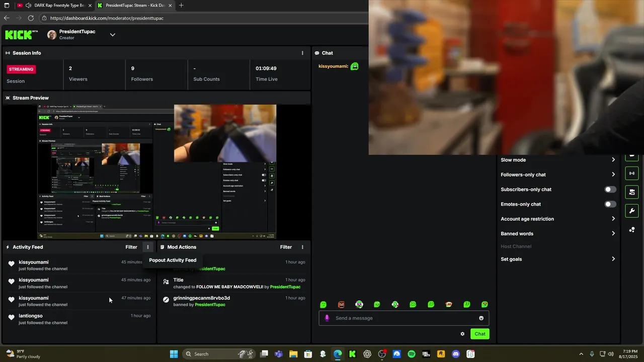
Task: Open the emoji picker in message box
Action: pos(481,318)
